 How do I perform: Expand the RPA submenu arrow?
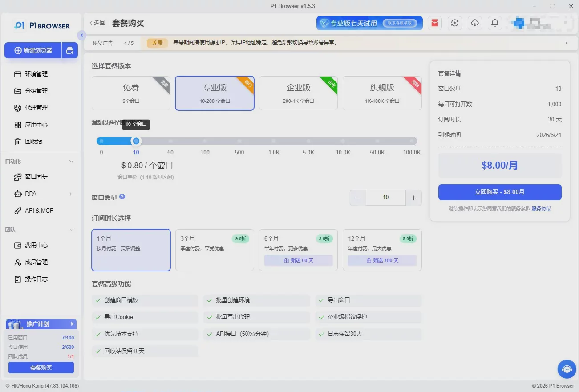click(71, 194)
